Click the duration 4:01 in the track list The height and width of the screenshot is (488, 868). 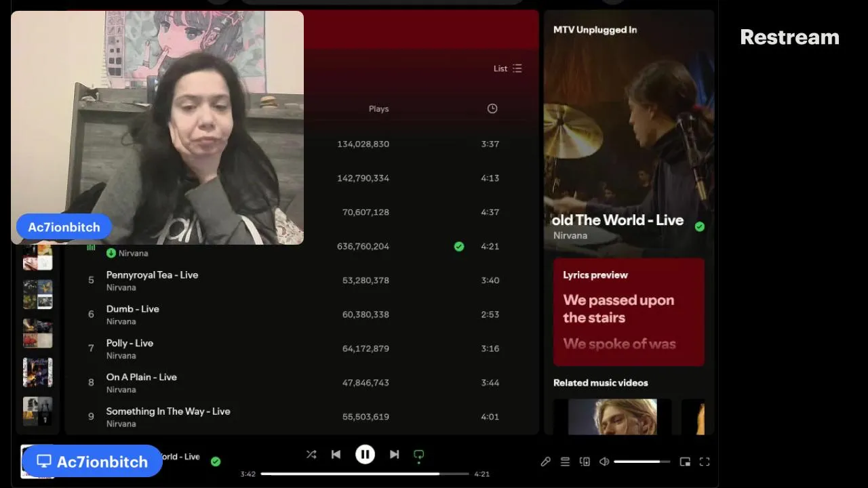click(x=490, y=417)
